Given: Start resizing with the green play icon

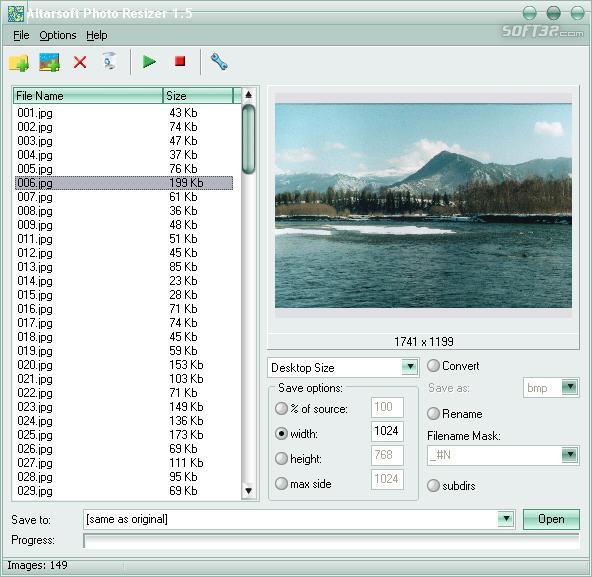Looking at the screenshot, I should tap(149, 61).
